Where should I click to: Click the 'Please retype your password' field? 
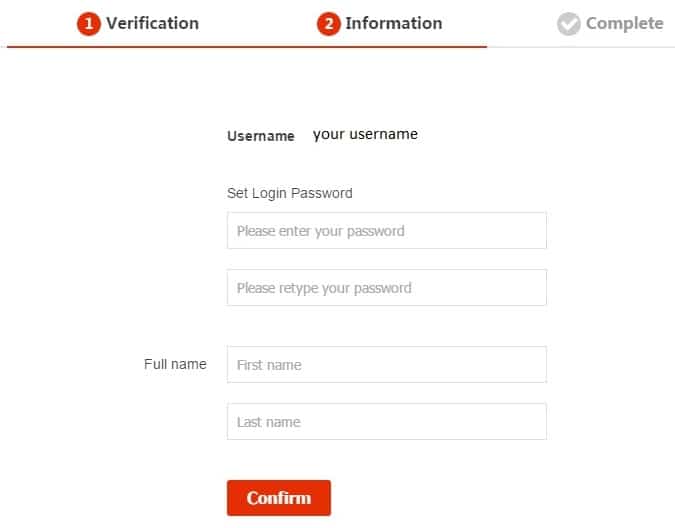click(386, 288)
